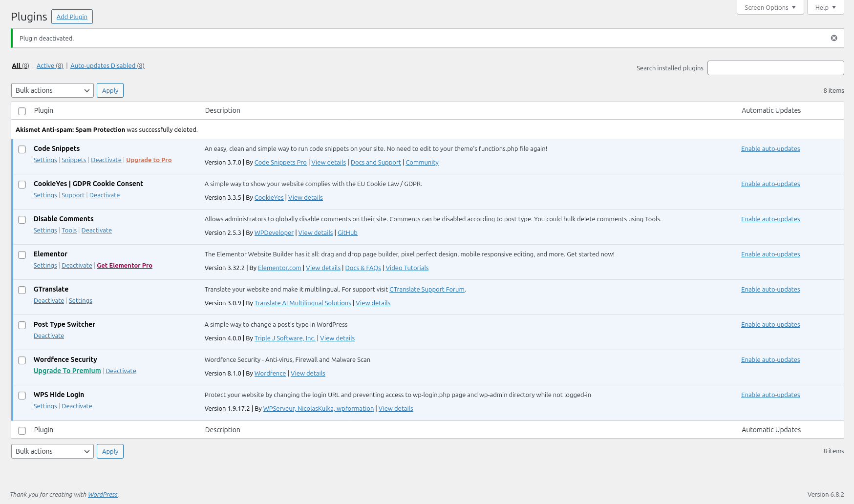The image size is (854, 504).
Task: Show Auto-updates Disabled plugins filter
Action: [107, 65]
